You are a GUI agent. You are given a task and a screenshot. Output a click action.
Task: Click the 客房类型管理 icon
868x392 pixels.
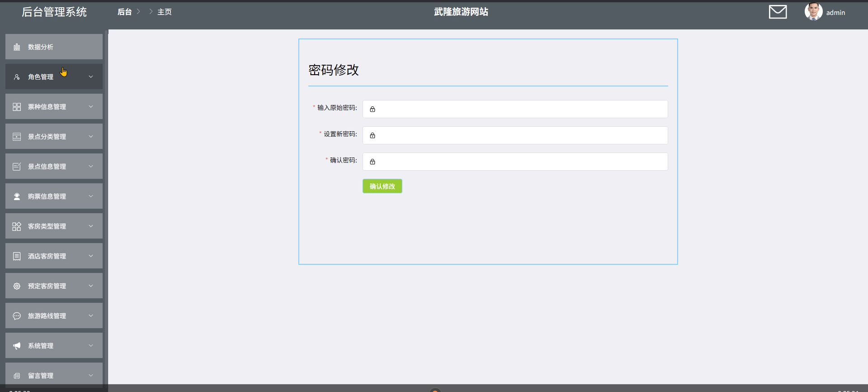tap(17, 226)
